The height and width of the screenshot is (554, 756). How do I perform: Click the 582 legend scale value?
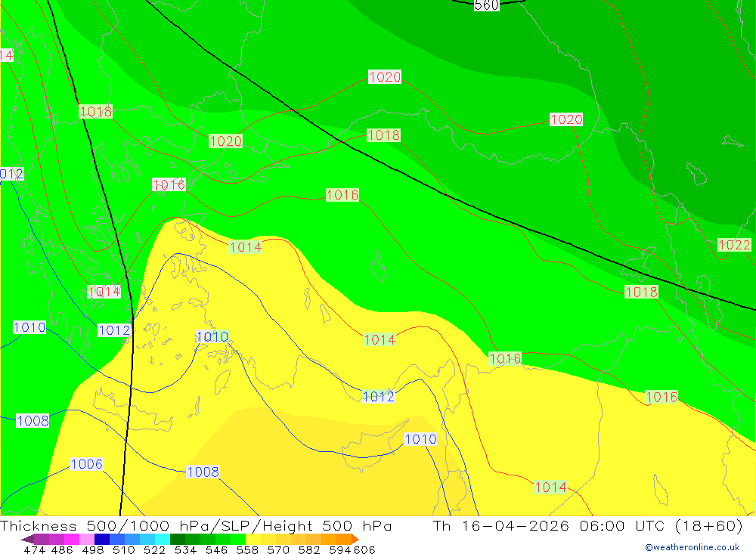pos(308,549)
